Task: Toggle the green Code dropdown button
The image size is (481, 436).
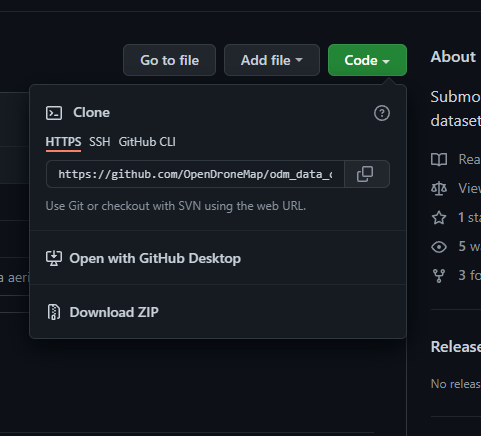Action: [x=367, y=60]
